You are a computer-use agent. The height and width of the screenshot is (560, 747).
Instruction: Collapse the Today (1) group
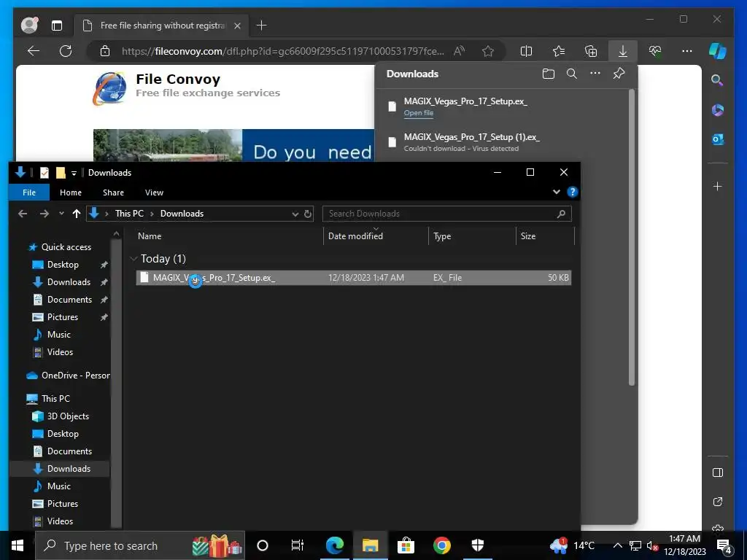[133, 259]
